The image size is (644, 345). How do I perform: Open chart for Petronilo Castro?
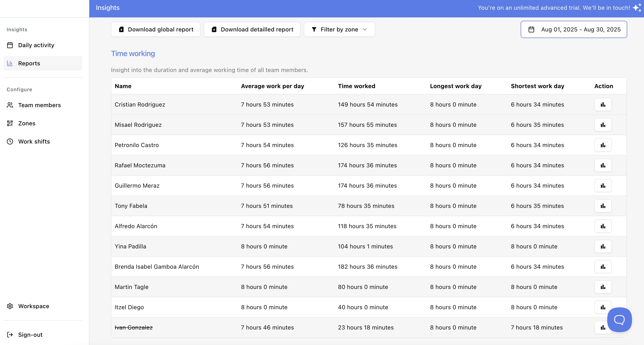603,145
